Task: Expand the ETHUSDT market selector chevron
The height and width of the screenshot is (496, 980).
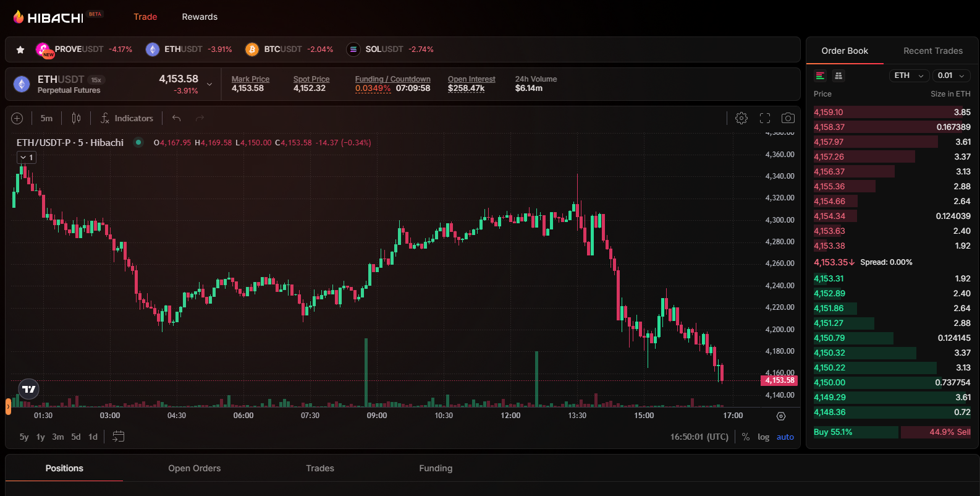Action: [209, 84]
